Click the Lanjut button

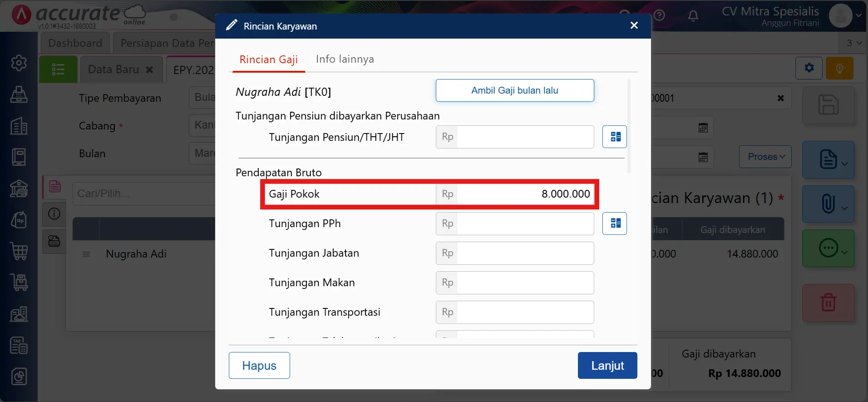(607, 365)
